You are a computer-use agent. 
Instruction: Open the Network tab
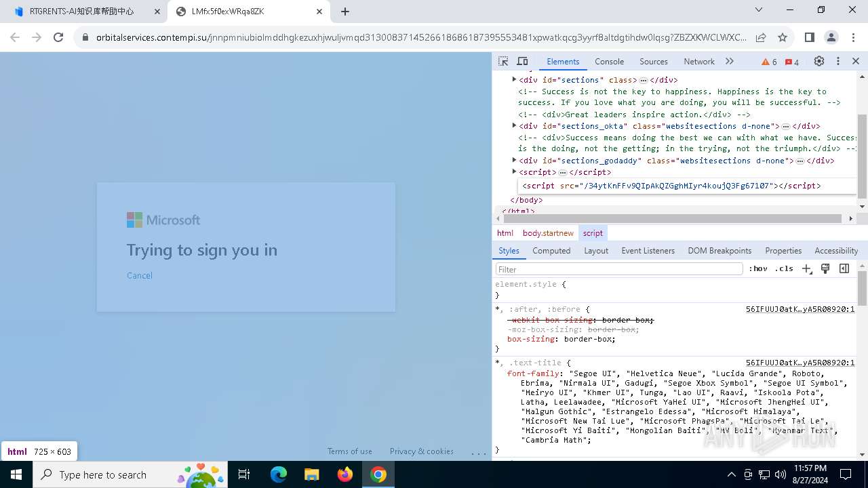699,61
